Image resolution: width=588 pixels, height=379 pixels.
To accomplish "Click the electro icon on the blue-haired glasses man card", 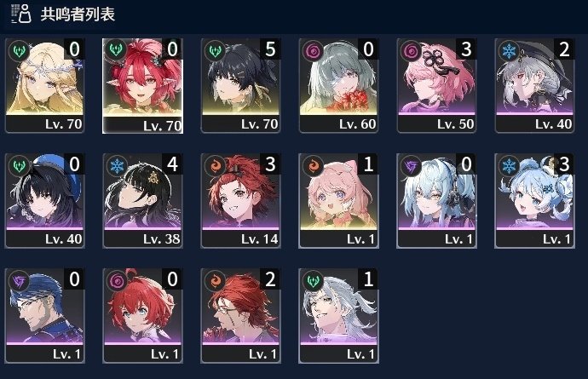I will (x=19, y=280).
